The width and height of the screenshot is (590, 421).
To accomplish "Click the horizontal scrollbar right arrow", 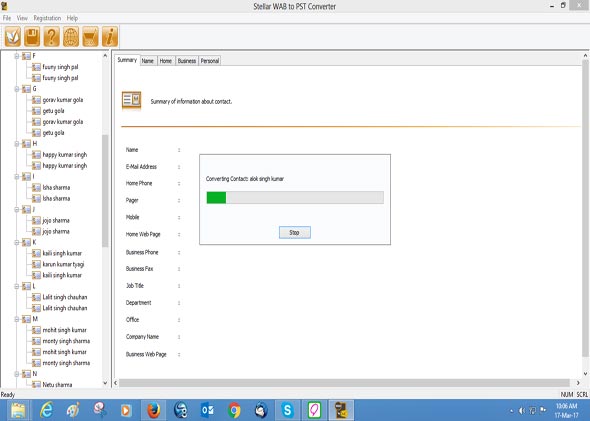I will coord(578,383).
